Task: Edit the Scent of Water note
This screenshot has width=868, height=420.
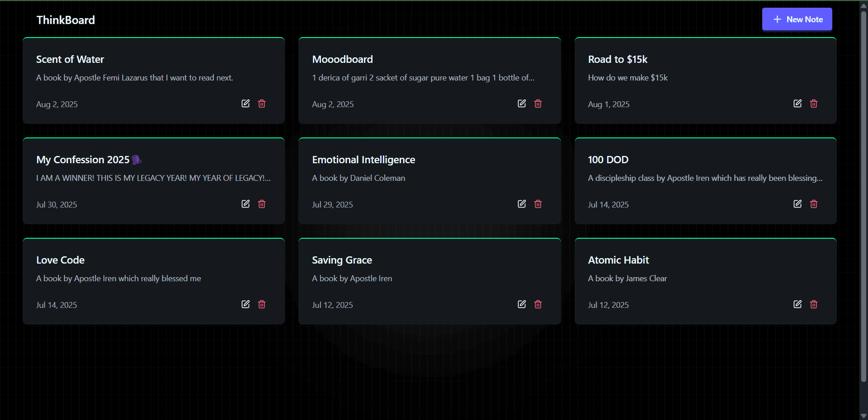Action: (245, 104)
